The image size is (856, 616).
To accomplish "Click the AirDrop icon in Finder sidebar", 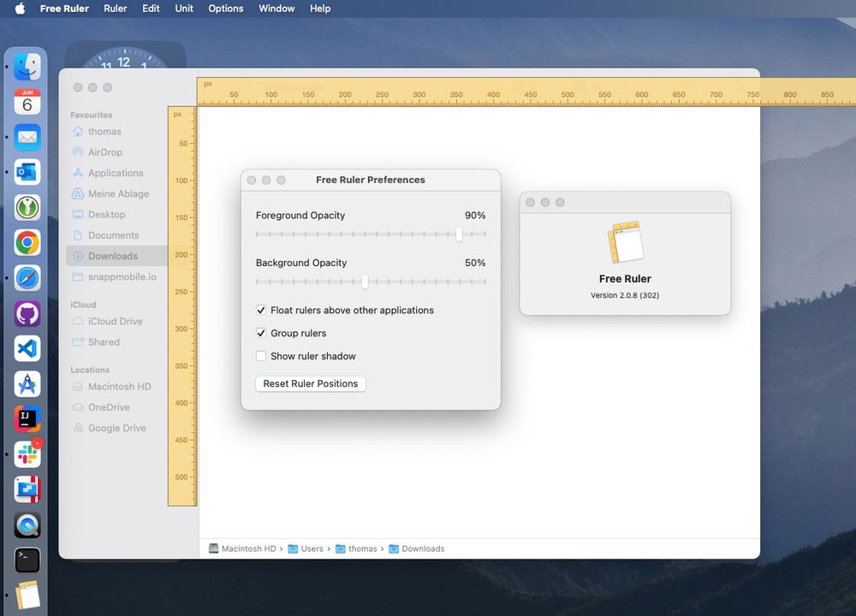I will point(78,152).
